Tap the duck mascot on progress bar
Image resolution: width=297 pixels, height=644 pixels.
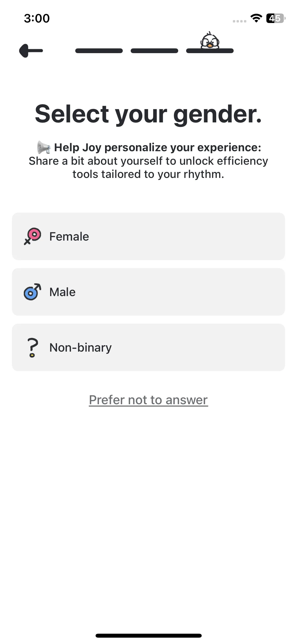pos(210,41)
